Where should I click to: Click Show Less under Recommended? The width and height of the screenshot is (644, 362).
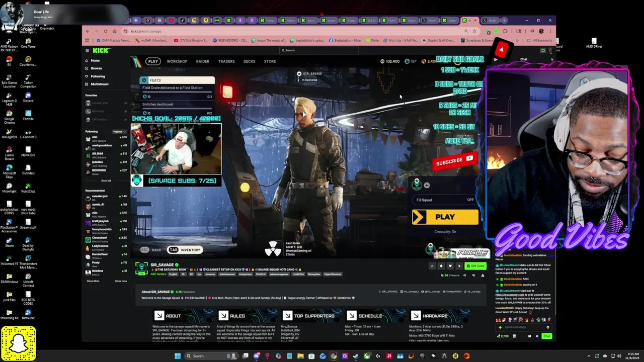click(x=121, y=281)
